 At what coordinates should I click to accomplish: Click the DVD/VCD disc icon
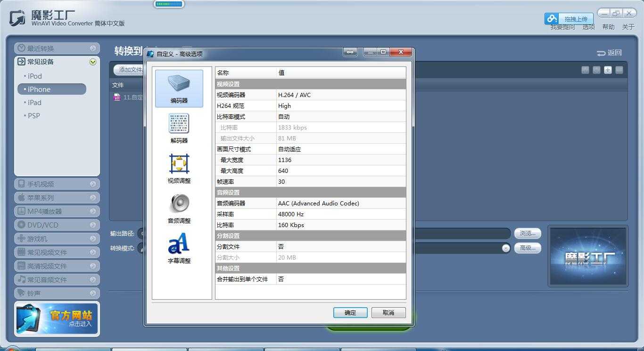(x=21, y=225)
